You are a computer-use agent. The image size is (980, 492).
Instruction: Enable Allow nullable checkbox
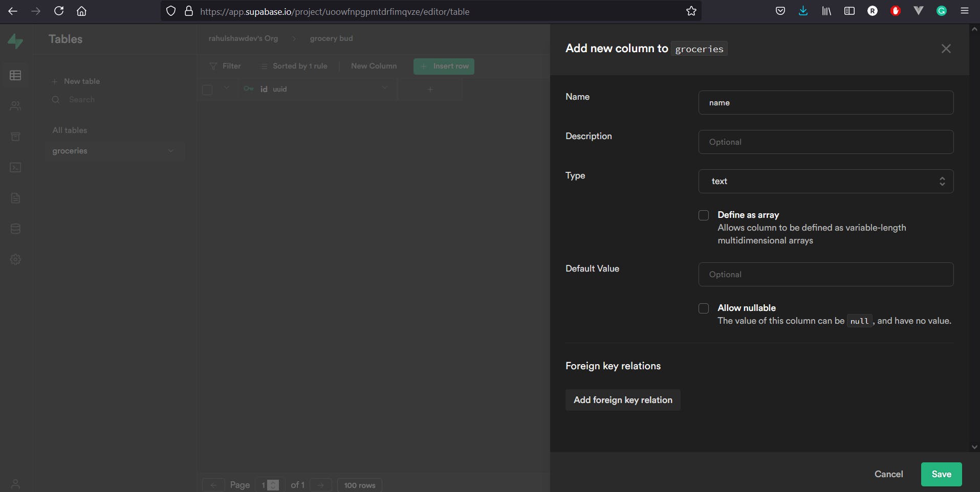coord(704,308)
